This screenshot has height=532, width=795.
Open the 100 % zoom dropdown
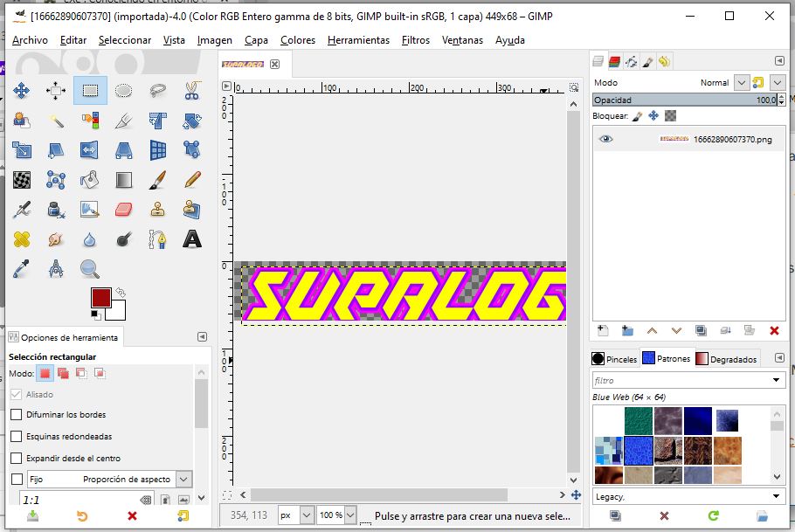(x=349, y=515)
